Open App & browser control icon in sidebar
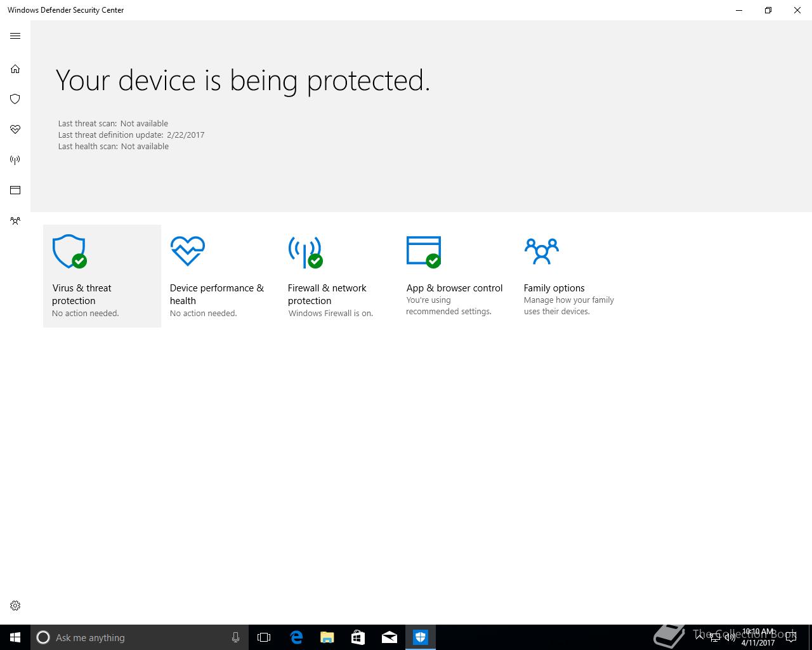812x650 pixels. 15,190
